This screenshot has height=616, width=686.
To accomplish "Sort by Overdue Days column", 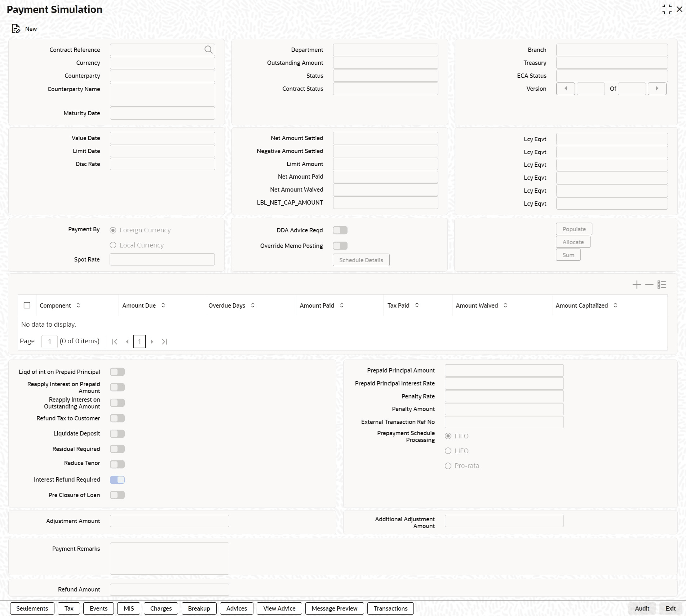I will [x=253, y=305].
